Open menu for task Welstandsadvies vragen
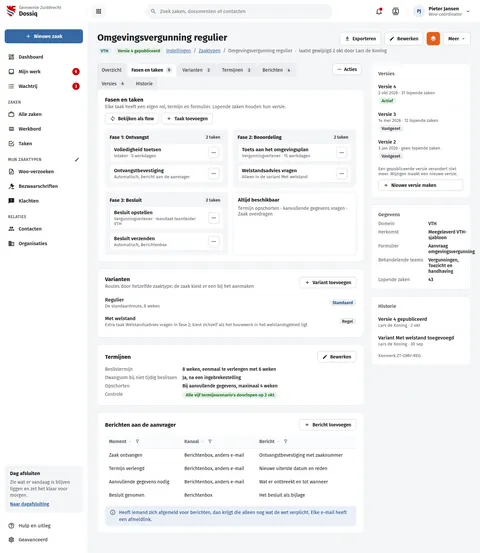Image resolution: width=480 pixels, height=553 pixels. 341,174
